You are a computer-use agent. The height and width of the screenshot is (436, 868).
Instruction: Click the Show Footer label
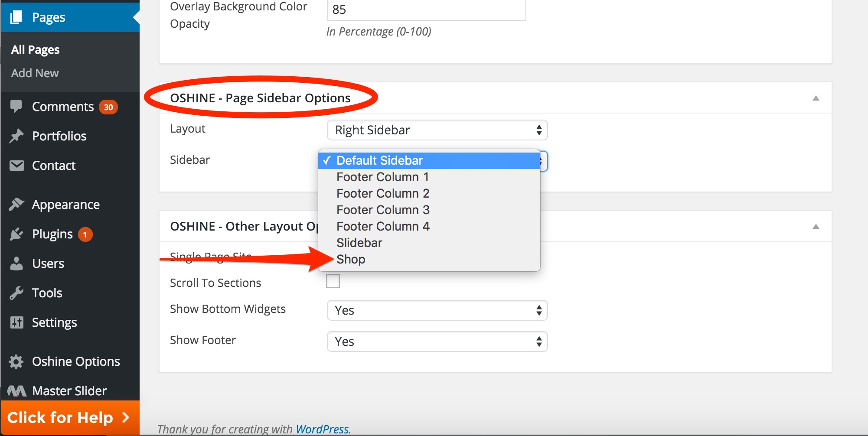pyautogui.click(x=203, y=340)
